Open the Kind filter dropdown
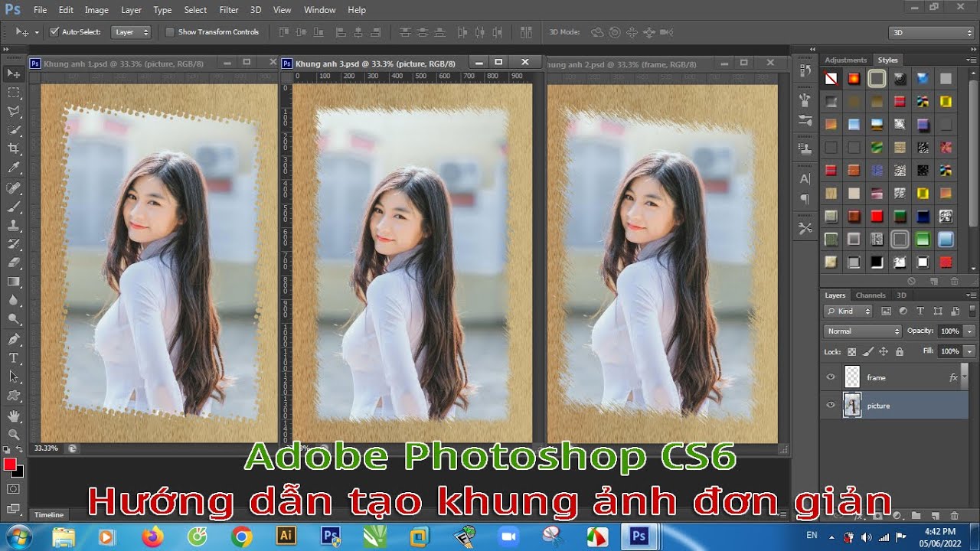 tap(848, 311)
